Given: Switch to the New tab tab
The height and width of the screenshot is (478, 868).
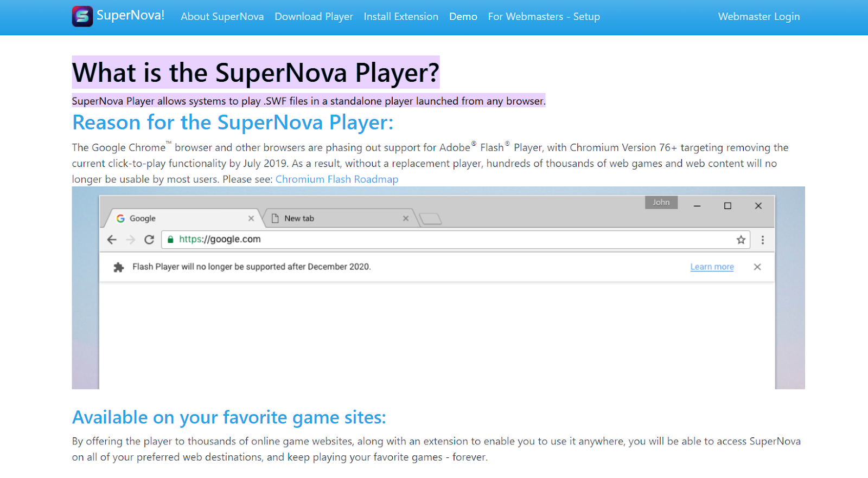Looking at the screenshot, I should (339, 218).
